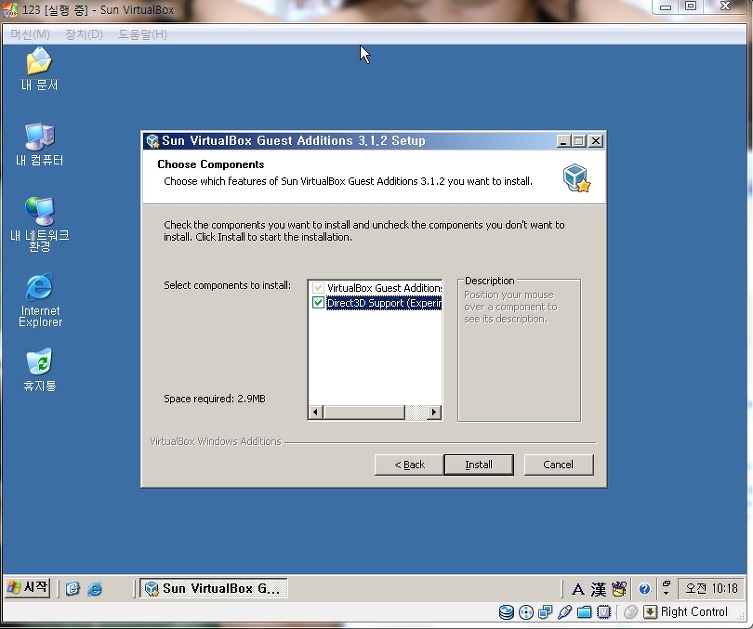This screenshot has height=629, width=753.
Task: Open the My Documents desktop icon
Action: coord(39,69)
